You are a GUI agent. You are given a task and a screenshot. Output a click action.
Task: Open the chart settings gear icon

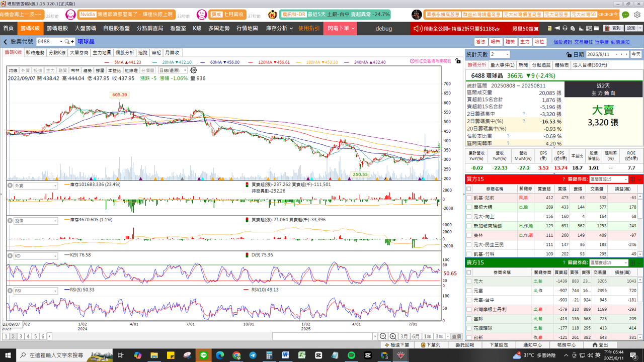(193, 70)
